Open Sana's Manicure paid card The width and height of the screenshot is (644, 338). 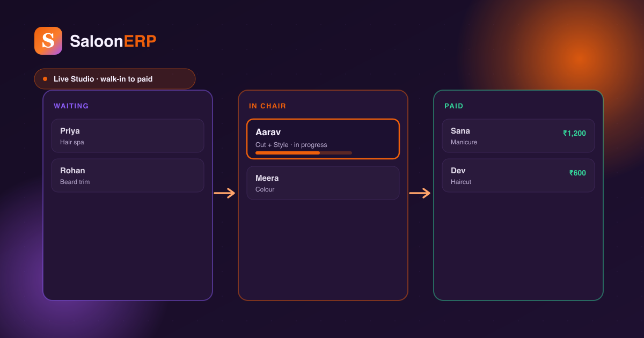pos(518,136)
